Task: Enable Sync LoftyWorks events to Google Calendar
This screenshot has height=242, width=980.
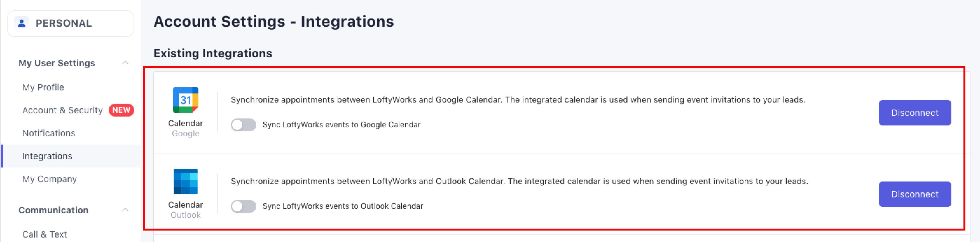Action: (244, 125)
